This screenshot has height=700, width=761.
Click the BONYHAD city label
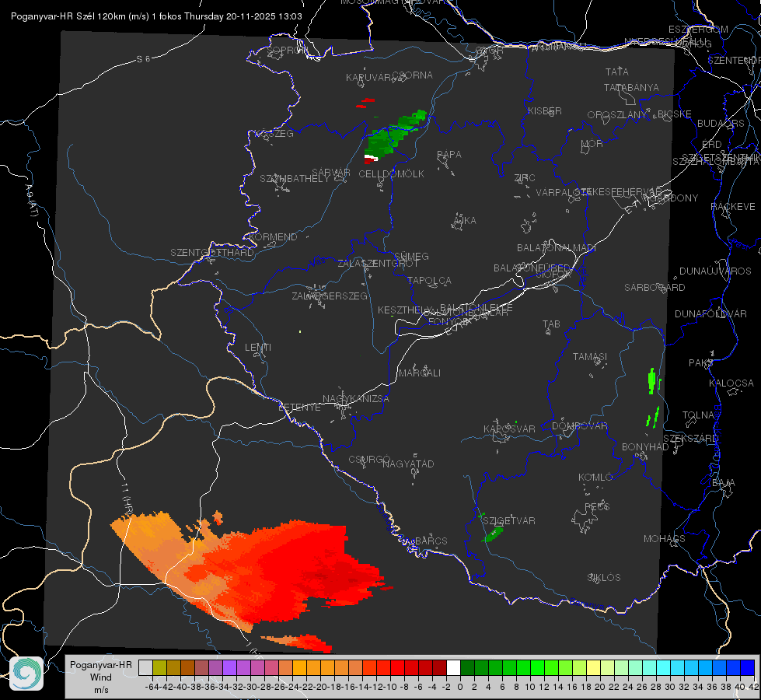coord(645,447)
